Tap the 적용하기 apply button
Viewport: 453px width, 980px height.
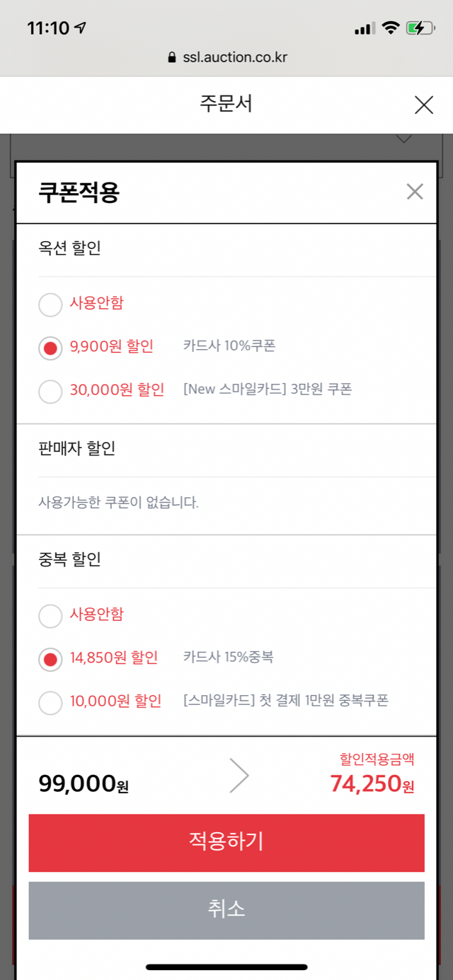(x=226, y=843)
